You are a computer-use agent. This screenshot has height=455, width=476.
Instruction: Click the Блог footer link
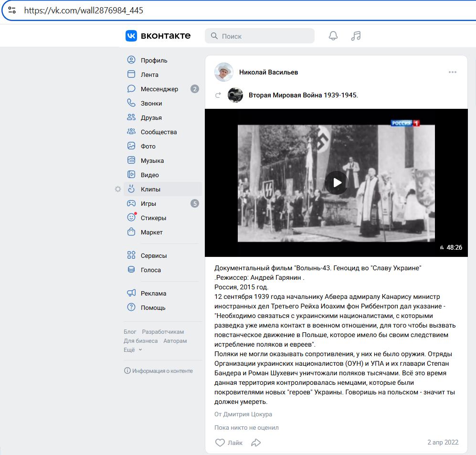[x=130, y=332]
